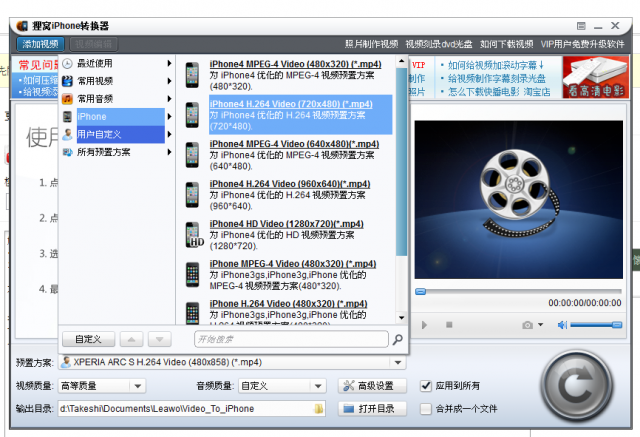Expand the User Defined submenu arrow

point(169,134)
